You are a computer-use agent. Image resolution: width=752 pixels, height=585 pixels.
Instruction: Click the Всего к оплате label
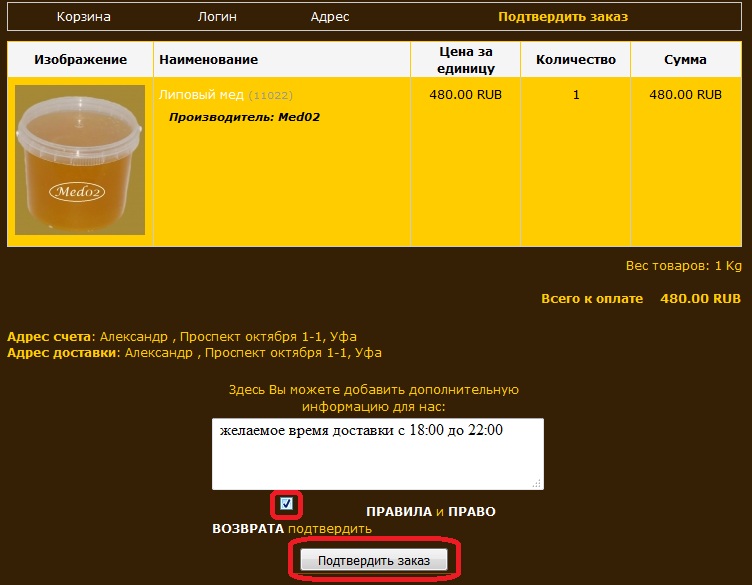592,298
